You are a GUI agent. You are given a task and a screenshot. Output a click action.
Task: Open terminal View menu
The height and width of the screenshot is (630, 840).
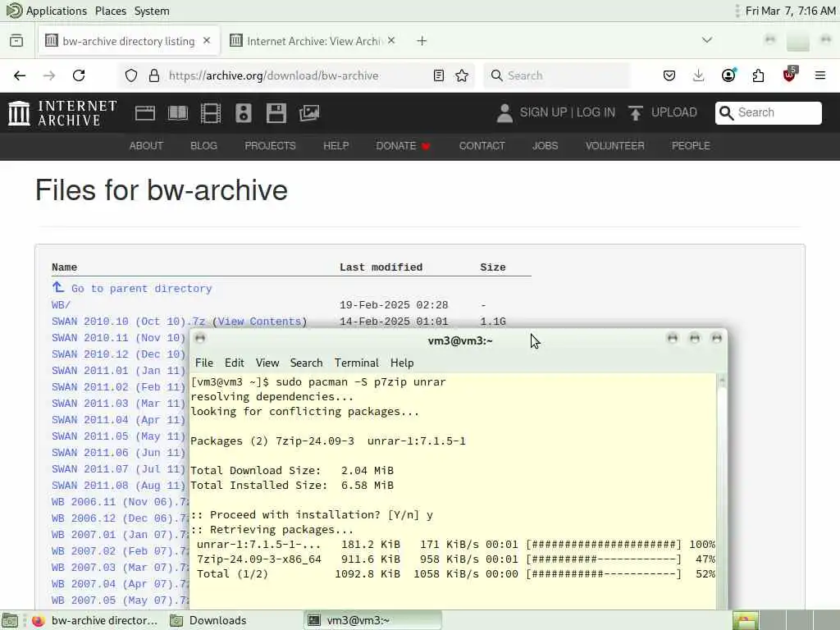267,363
